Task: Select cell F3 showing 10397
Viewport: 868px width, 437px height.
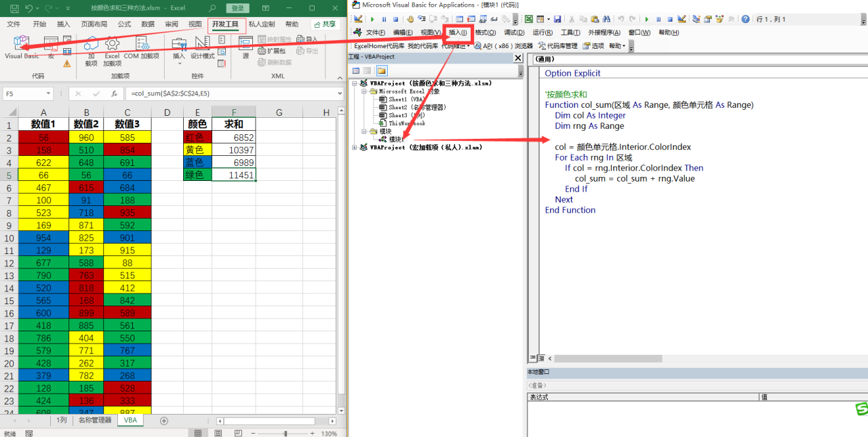Action: click(x=233, y=150)
